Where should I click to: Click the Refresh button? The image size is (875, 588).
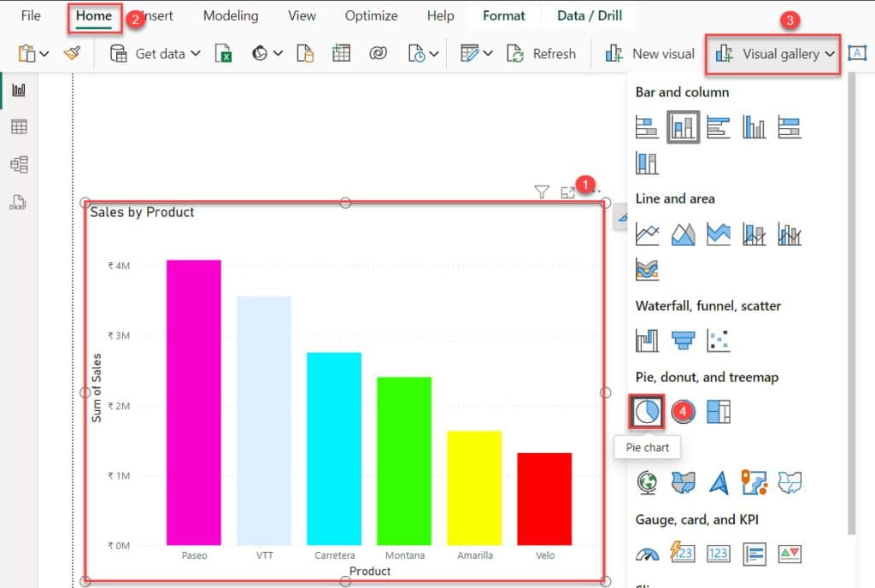pos(541,54)
